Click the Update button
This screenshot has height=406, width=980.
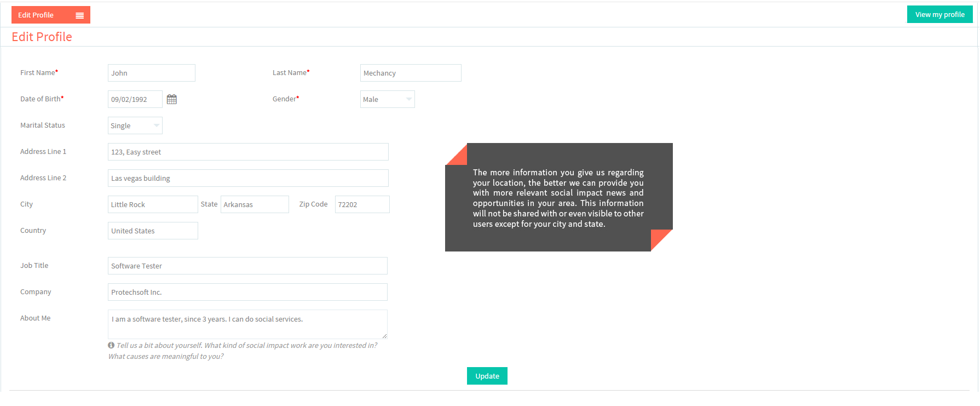[x=487, y=376]
